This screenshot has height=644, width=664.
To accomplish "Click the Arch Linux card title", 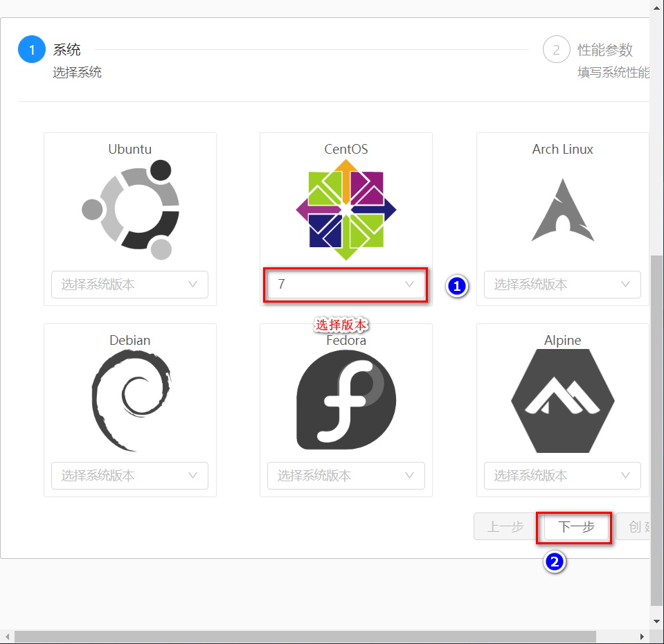I will (x=563, y=149).
